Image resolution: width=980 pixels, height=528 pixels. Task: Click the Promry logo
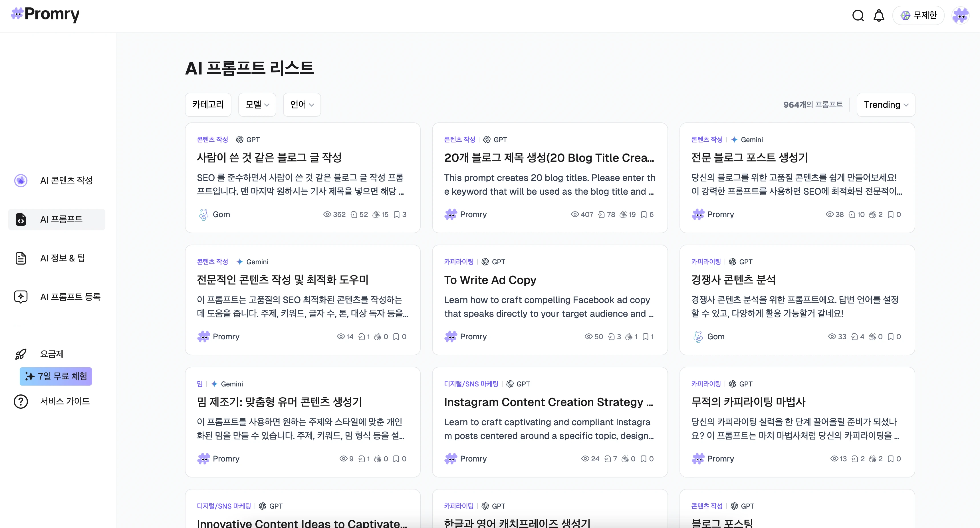tap(45, 15)
